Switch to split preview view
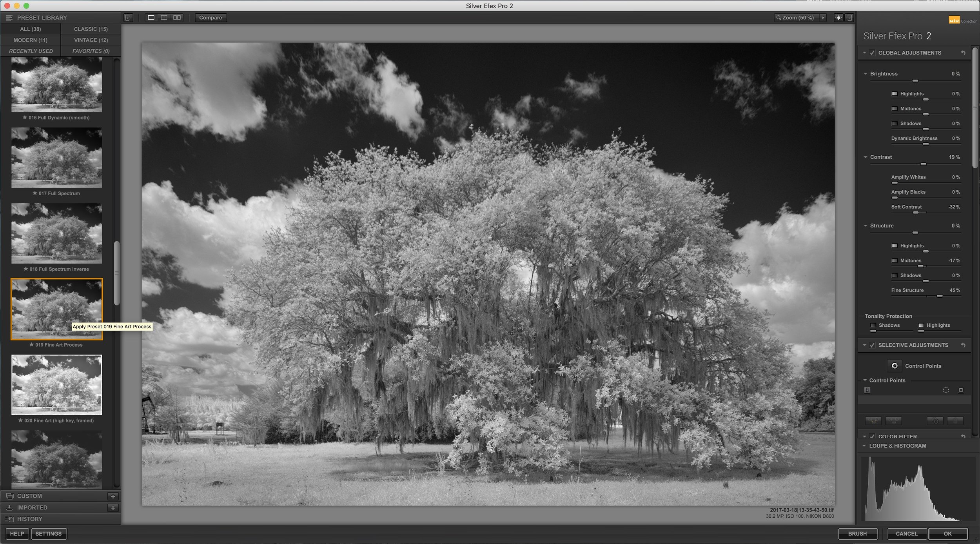980x544 pixels. click(x=164, y=18)
